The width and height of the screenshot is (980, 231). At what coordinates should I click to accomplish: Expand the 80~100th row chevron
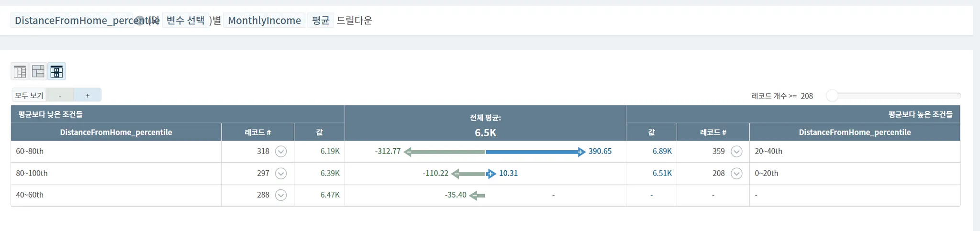coord(281,174)
